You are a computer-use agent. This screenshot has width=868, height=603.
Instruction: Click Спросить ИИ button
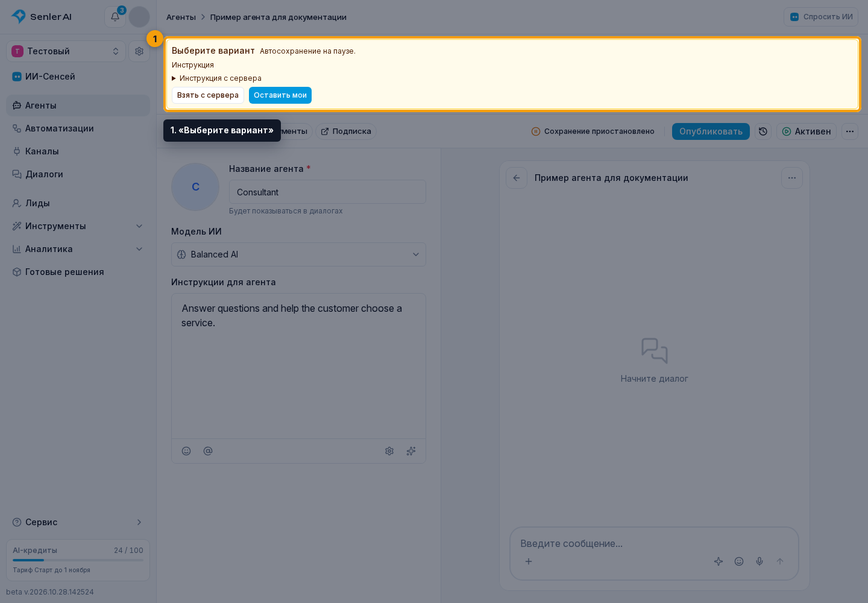click(821, 17)
